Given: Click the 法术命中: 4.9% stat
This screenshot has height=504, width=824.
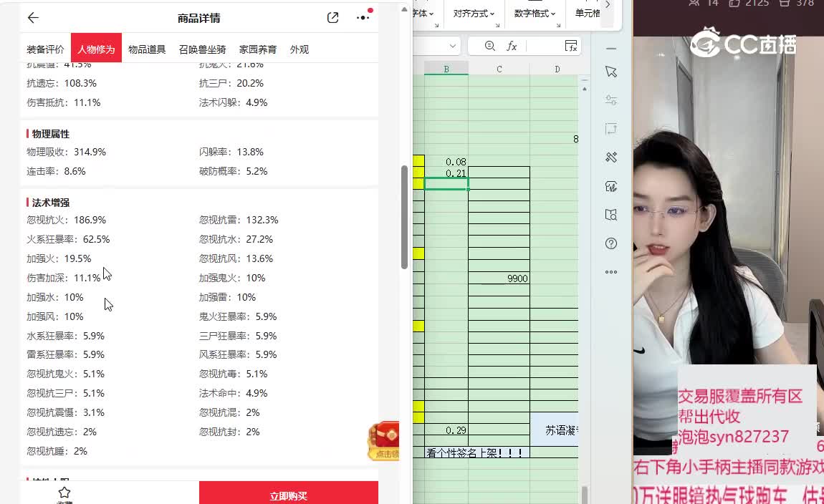Looking at the screenshot, I should tap(234, 393).
